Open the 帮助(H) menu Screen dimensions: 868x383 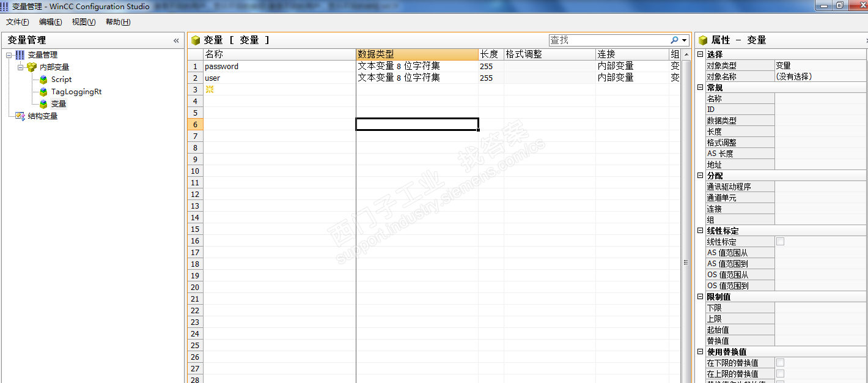click(x=118, y=22)
